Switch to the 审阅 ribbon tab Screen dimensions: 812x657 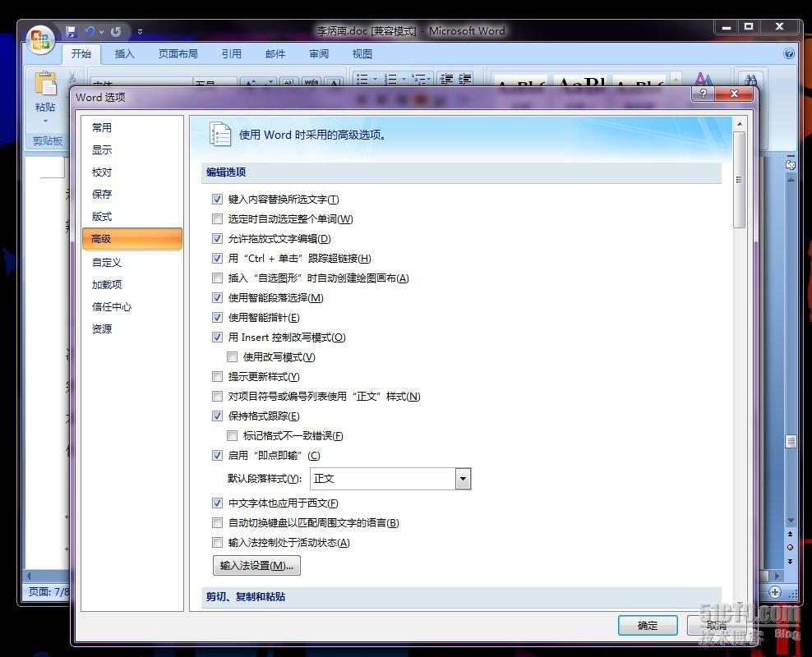(319, 54)
